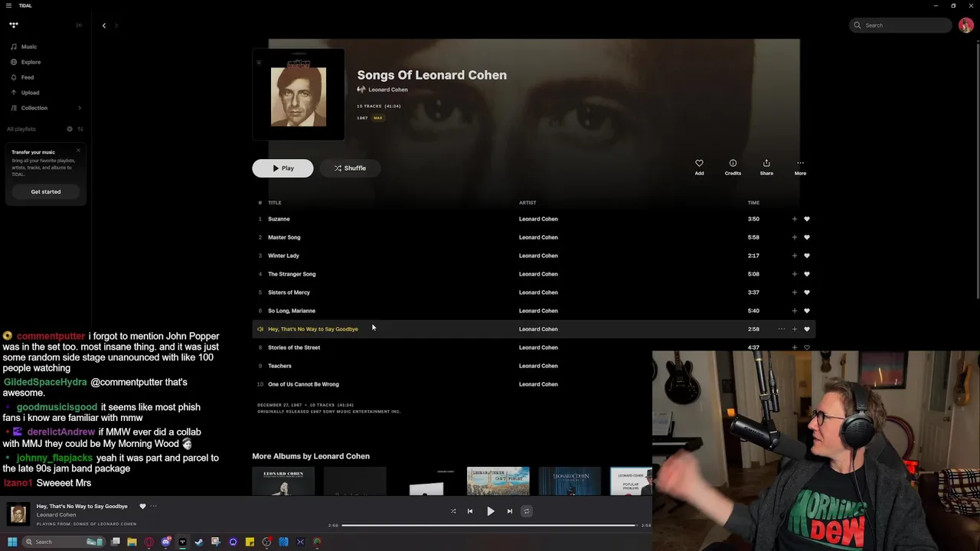Seek using the playback progress bar

point(488,525)
